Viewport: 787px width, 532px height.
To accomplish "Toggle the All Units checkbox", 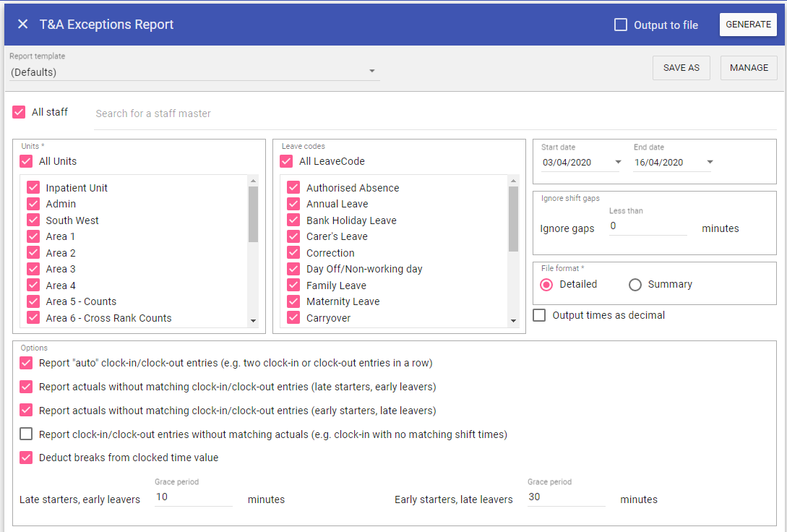I will [27, 162].
